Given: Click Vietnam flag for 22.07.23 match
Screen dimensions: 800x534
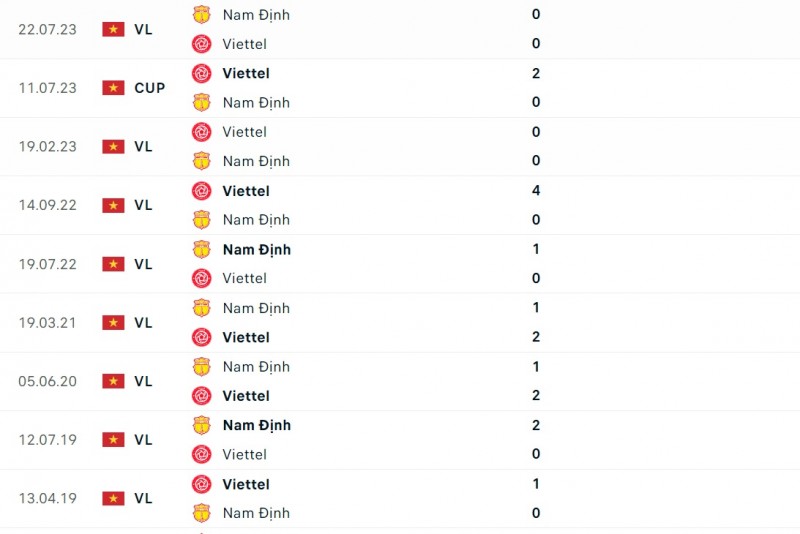Looking at the screenshot, I should pos(113,29).
